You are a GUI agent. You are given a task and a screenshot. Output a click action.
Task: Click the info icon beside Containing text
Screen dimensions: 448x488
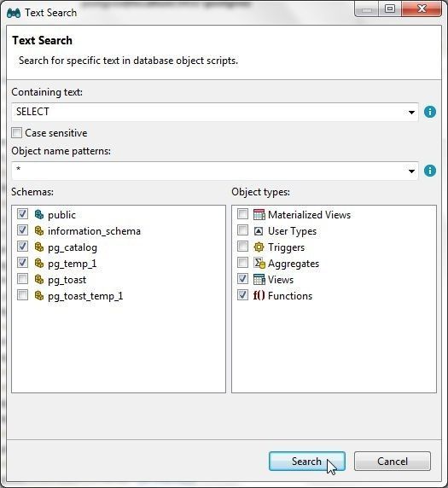430,112
